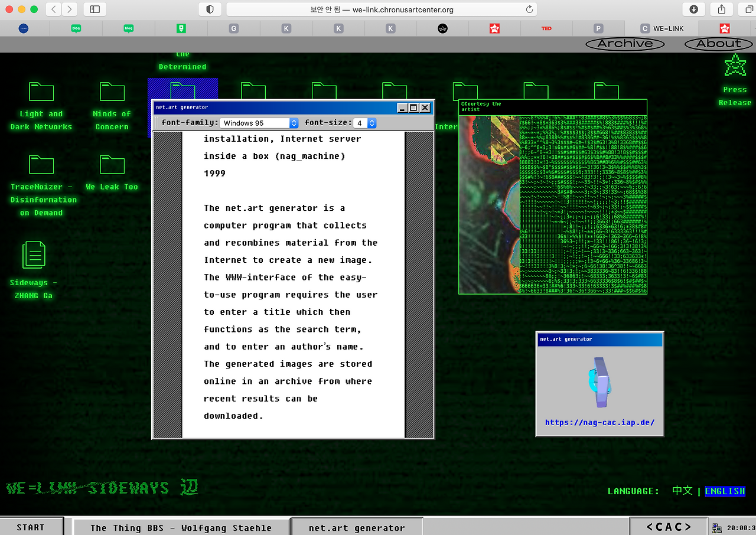The height and width of the screenshot is (535, 756).
Task: Switch to the tab with the crown favicon
Action: click(x=442, y=28)
